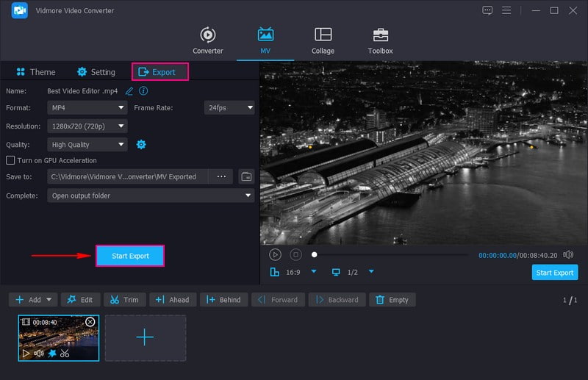Open the Complete action dropdown
The image size is (588, 380).
151,196
